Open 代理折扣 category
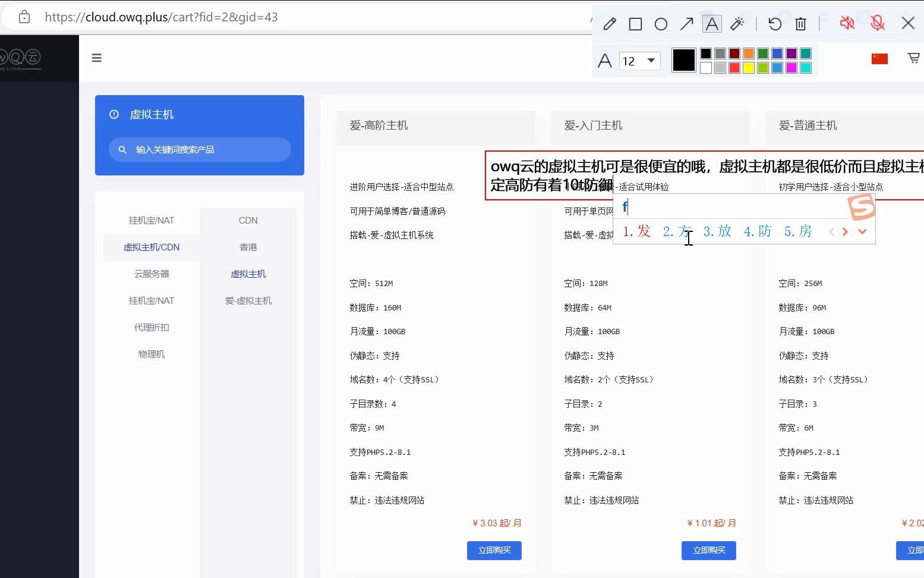 click(152, 328)
